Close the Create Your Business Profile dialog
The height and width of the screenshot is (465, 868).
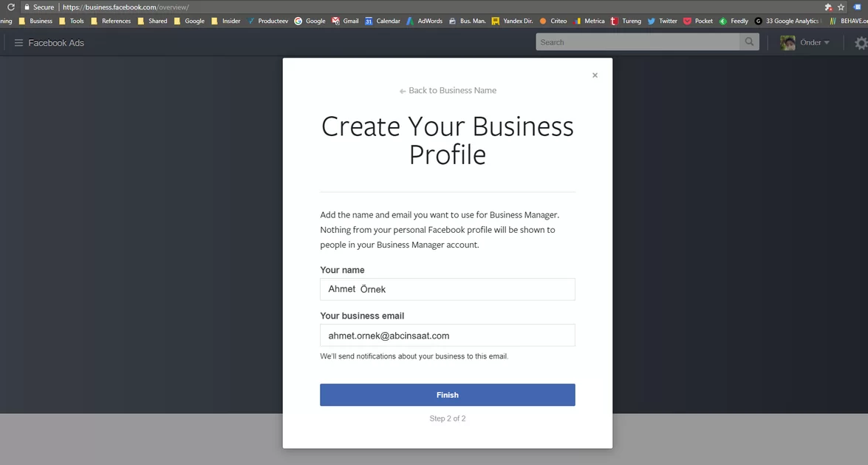[595, 75]
